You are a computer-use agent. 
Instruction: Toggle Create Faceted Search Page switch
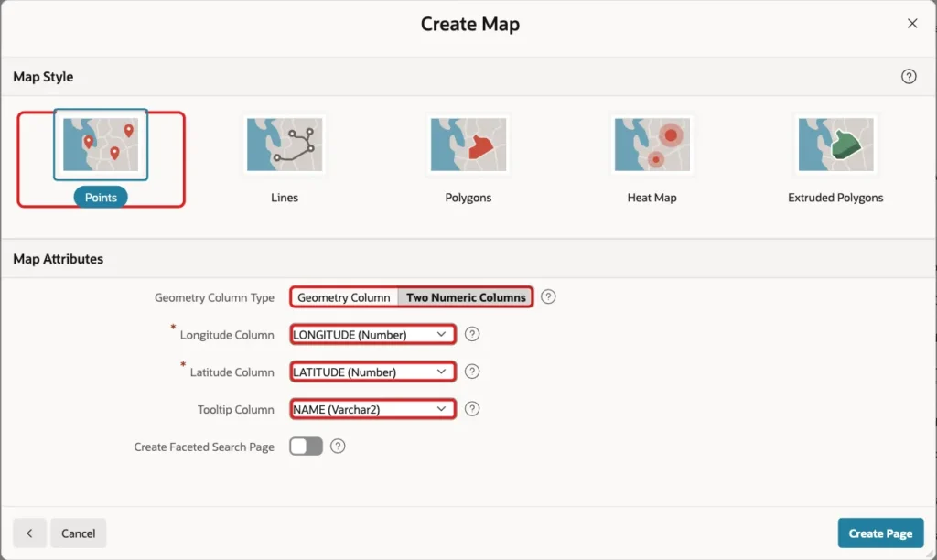point(306,447)
